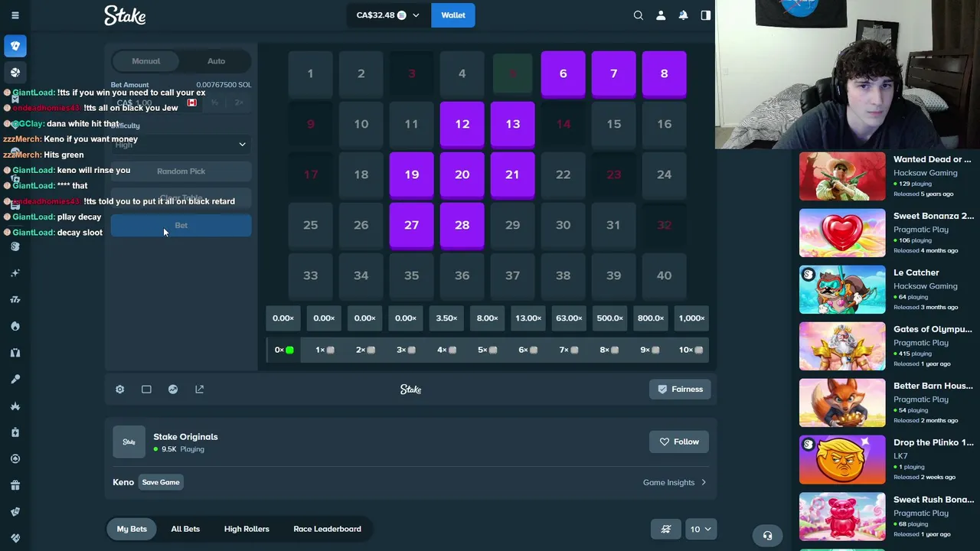
Task: Click the Bet button
Action: [x=181, y=226]
